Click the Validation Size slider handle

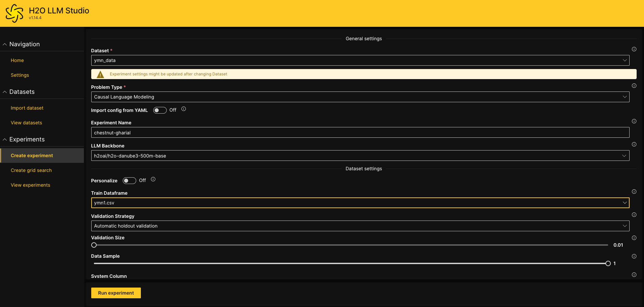[94, 245]
